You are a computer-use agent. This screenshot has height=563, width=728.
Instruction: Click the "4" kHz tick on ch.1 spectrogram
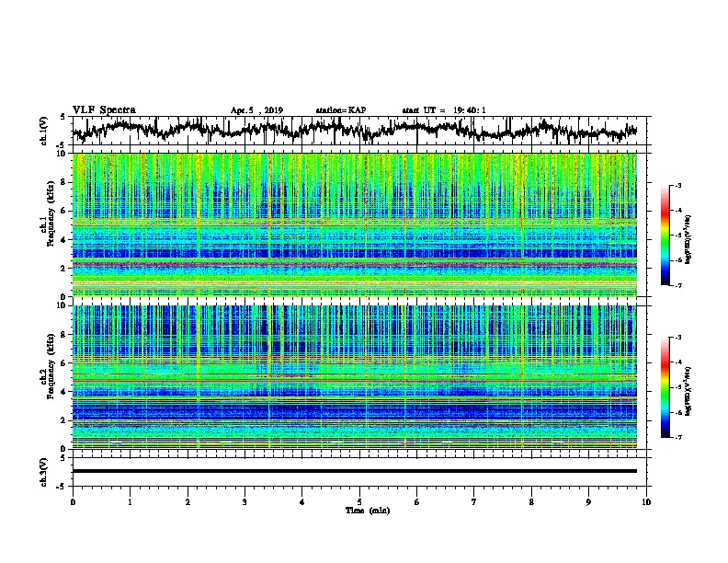[x=64, y=240]
